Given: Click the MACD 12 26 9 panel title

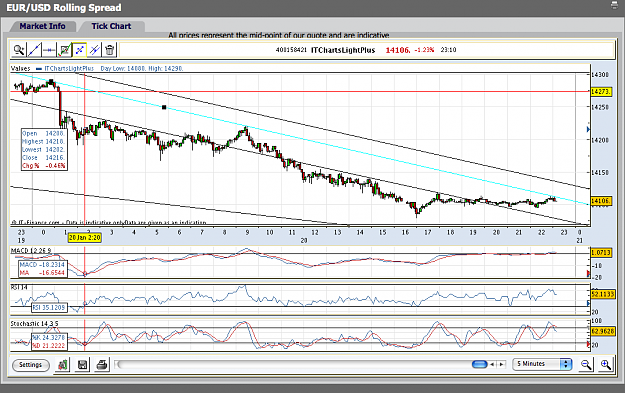Looking at the screenshot, I should click(31, 251).
